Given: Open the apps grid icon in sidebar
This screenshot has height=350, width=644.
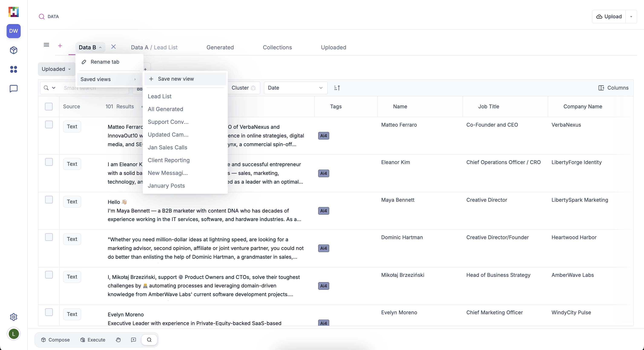Looking at the screenshot, I should coord(13,69).
